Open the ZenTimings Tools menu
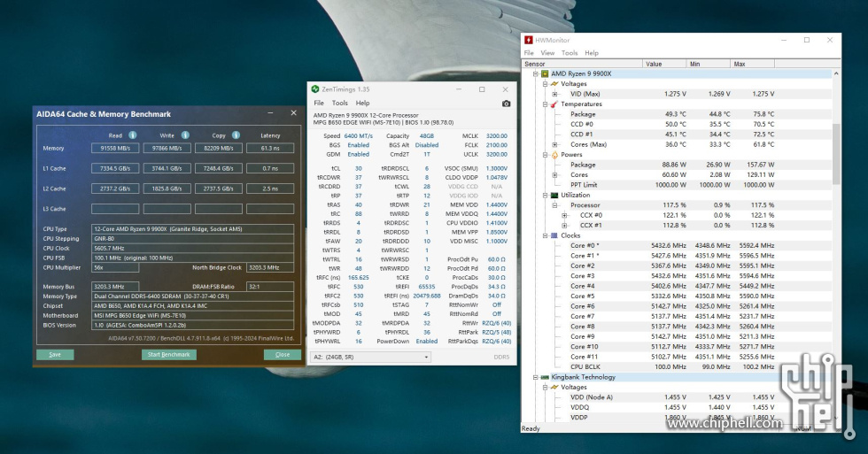The height and width of the screenshot is (454, 868). tap(340, 103)
